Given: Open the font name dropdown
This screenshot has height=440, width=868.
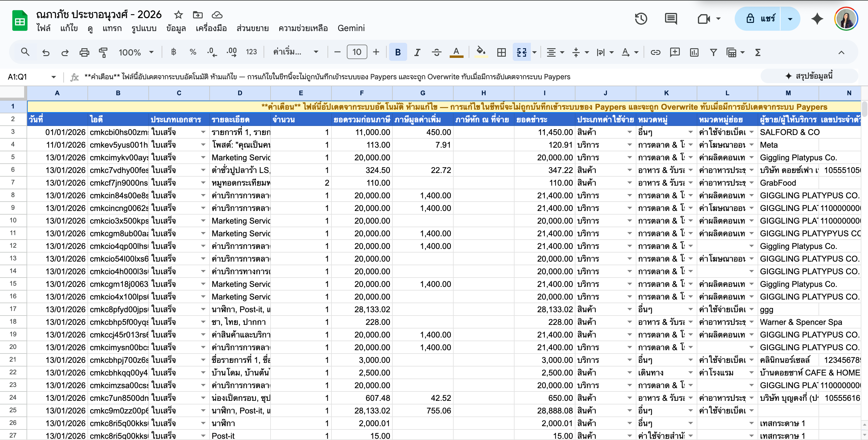Looking at the screenshot, I should 295,52.
